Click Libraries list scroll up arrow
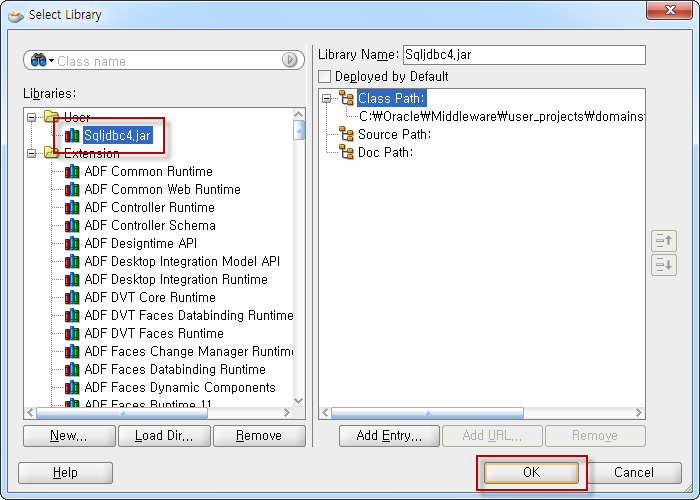The width and height of the screenshot is (700, 500). 299,114
